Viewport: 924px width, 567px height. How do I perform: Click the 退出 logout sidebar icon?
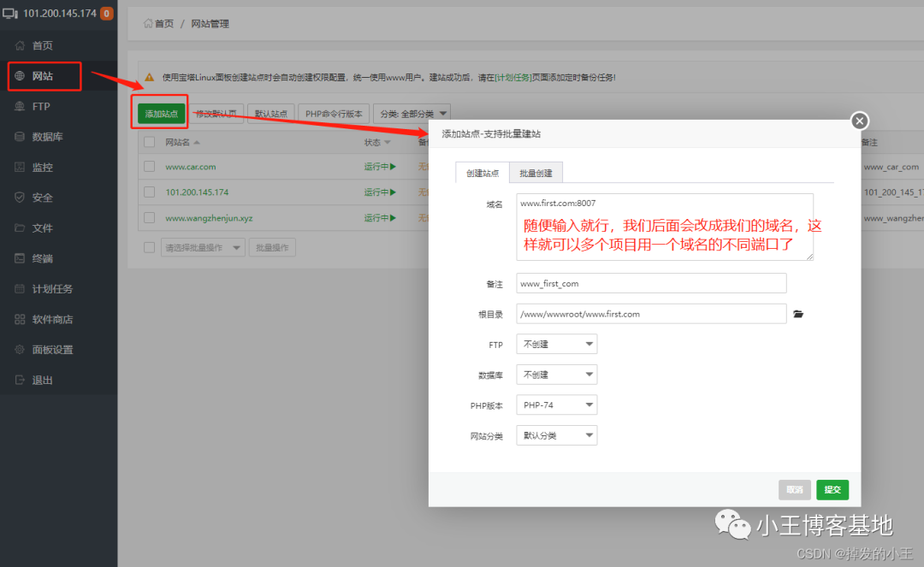tap(20, 380)
